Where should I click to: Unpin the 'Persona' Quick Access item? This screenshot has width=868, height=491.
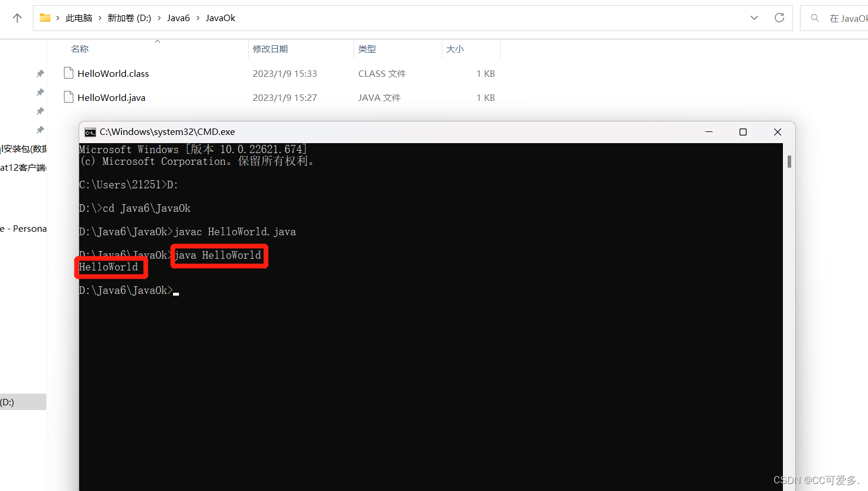tap(39, 228)
